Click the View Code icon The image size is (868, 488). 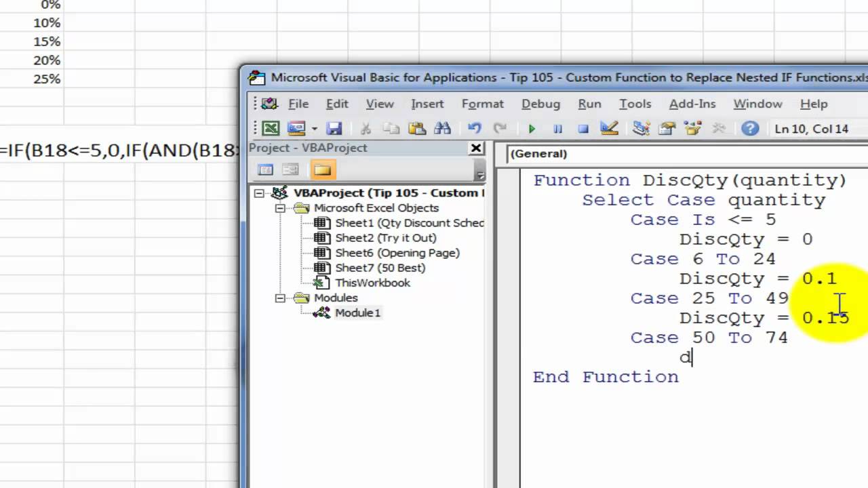266,169
